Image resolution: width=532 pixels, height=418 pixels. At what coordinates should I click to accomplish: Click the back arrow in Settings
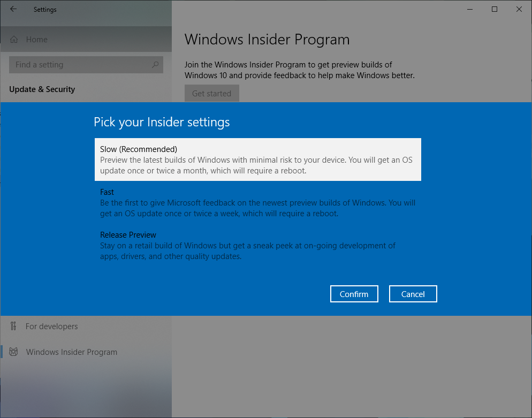[13, 9]
